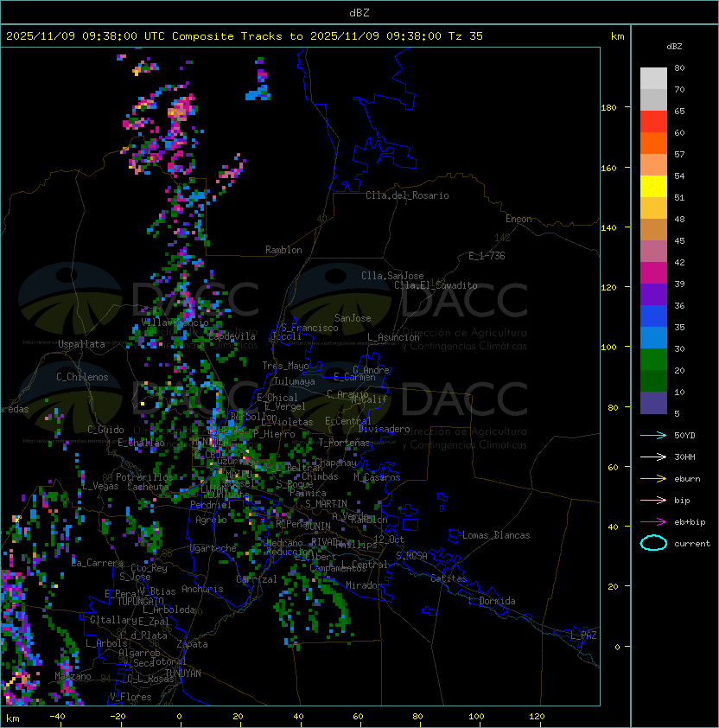
Task: Click the 'S_MARTIN' map label
Action: coord(326,504)
